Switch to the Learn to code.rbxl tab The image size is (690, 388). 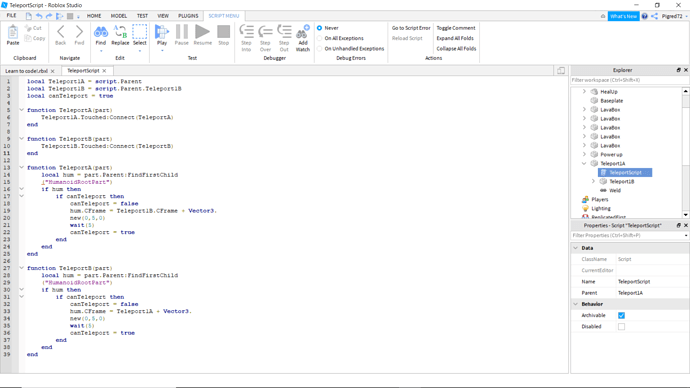tap(26, 71)
